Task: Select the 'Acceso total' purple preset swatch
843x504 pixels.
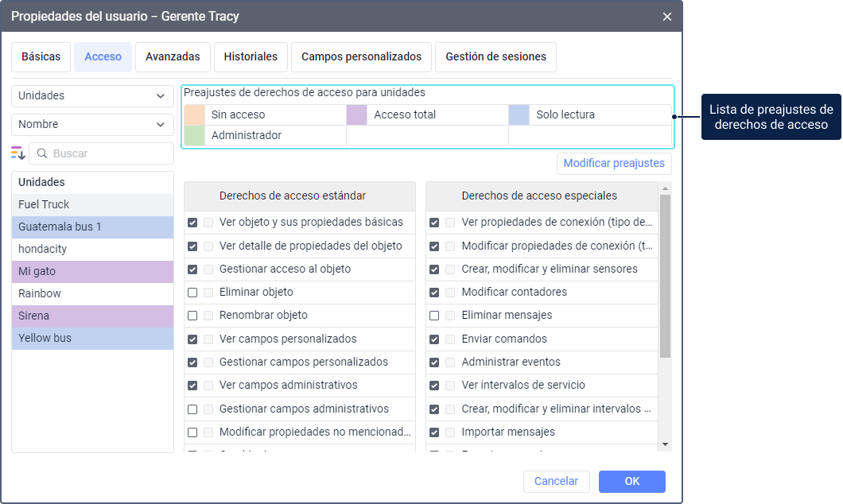Action: coord(356,115)
